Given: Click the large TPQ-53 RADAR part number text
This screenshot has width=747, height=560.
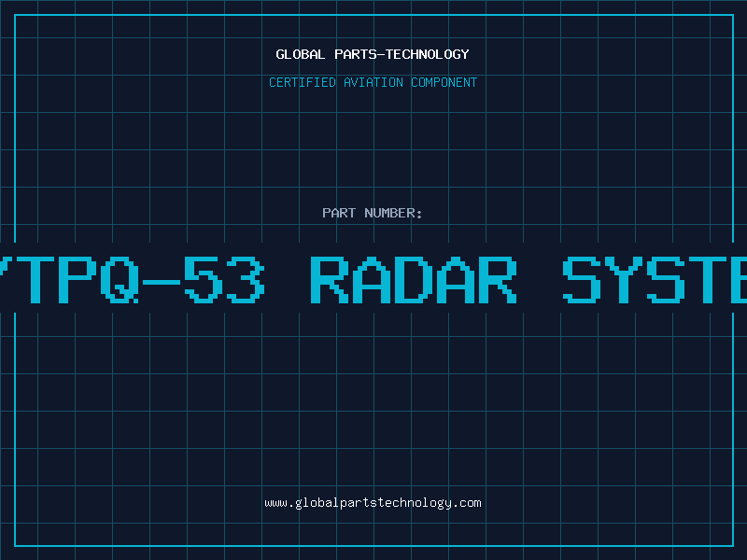Looking at the screenshot, I should pos(373,279).
